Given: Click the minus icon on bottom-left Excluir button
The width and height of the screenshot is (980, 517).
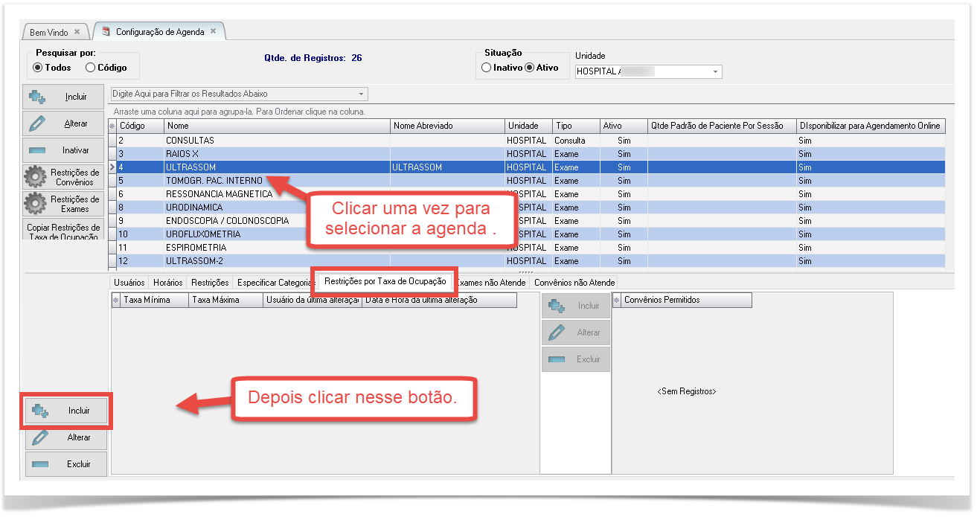Looking at the screenshot, I should pyautogui.click(x=41, y=464).
